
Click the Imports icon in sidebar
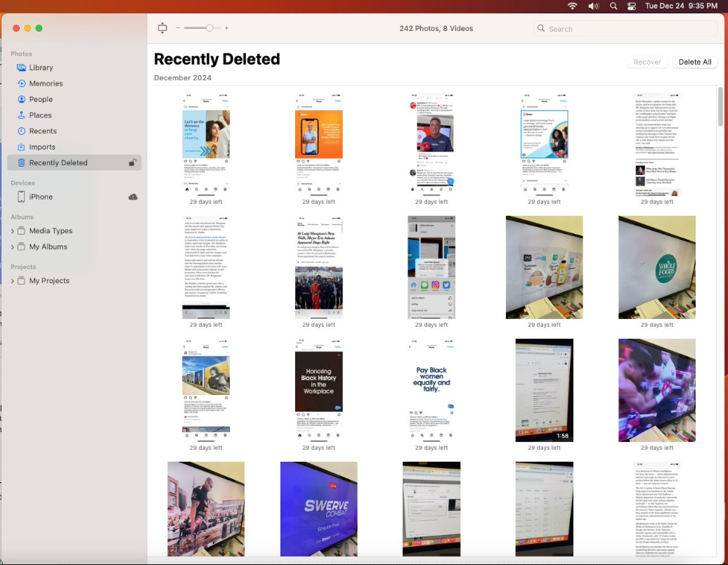pyautogui.click(x=21, y=147)
